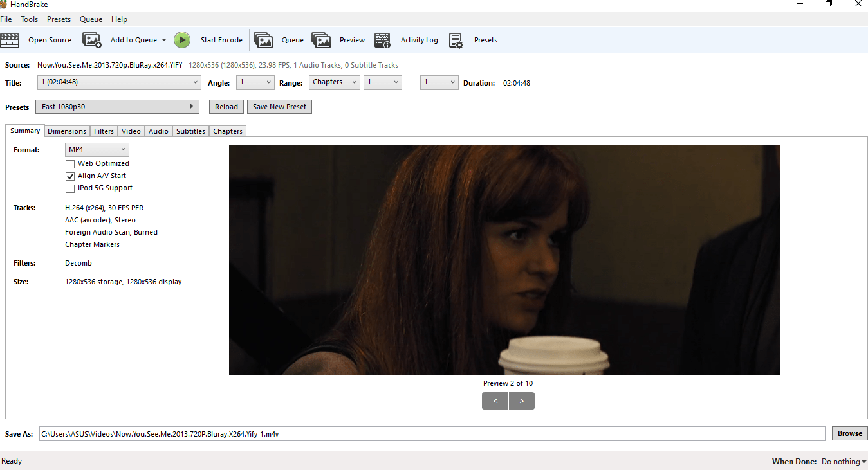Open the encode Queue panel

click(x=263, y=40)
